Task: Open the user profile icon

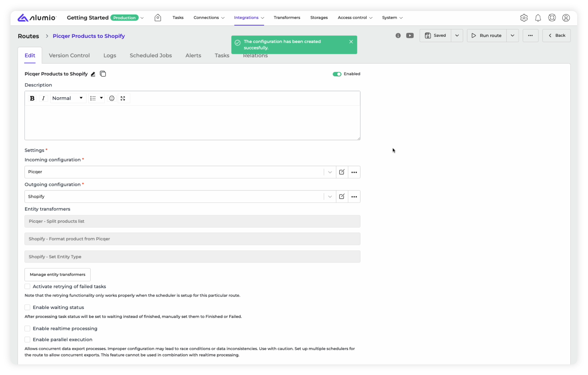Action: 566,18
